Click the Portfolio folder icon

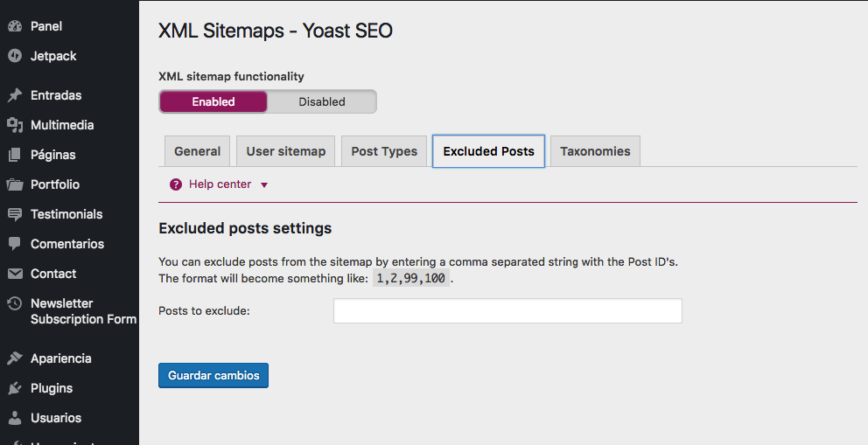tap(15, 184)
